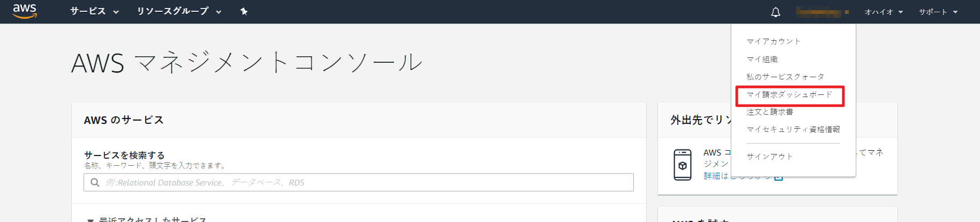
Task: Select マイアカウント from account menu
Action: (x=773, y=41)
